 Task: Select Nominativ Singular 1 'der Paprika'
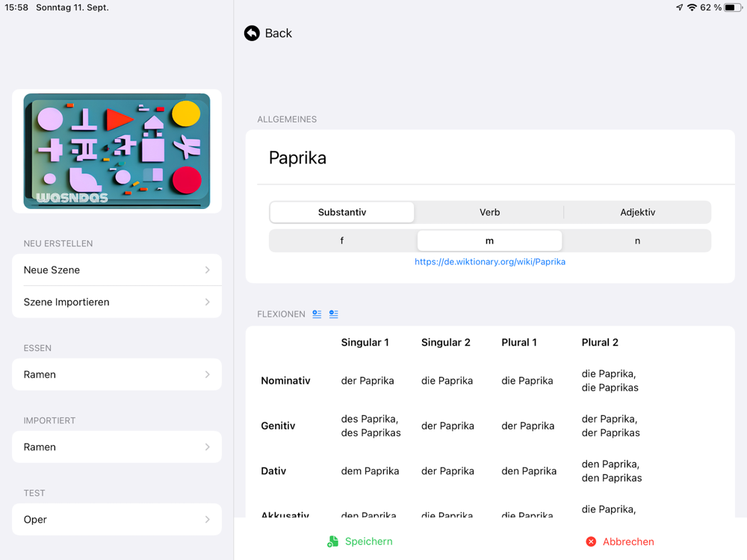click(x=368, y=381)
